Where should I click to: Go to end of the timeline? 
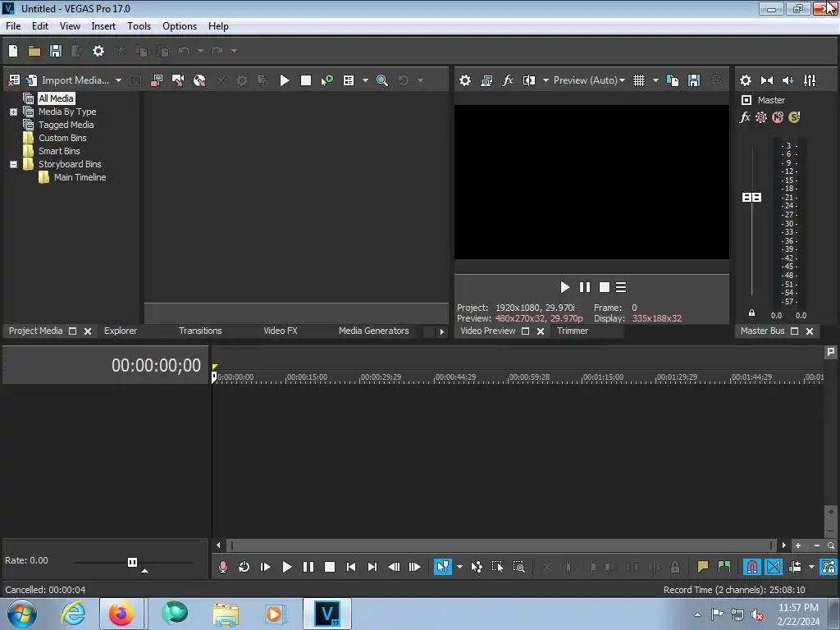[372, 567]
